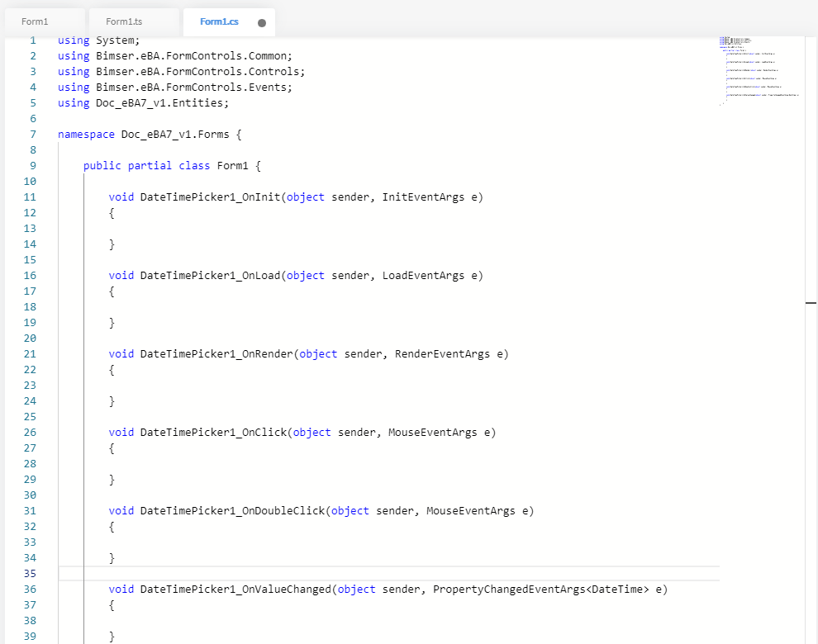Click the scrollbar position marker on right
818x644 pixels.
click(x=811, y=304)
